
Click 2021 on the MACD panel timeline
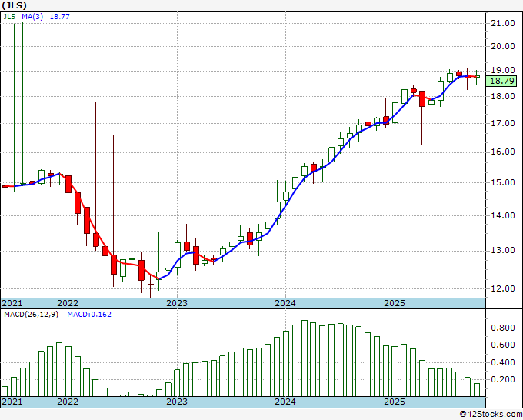[x=13, y=402]
